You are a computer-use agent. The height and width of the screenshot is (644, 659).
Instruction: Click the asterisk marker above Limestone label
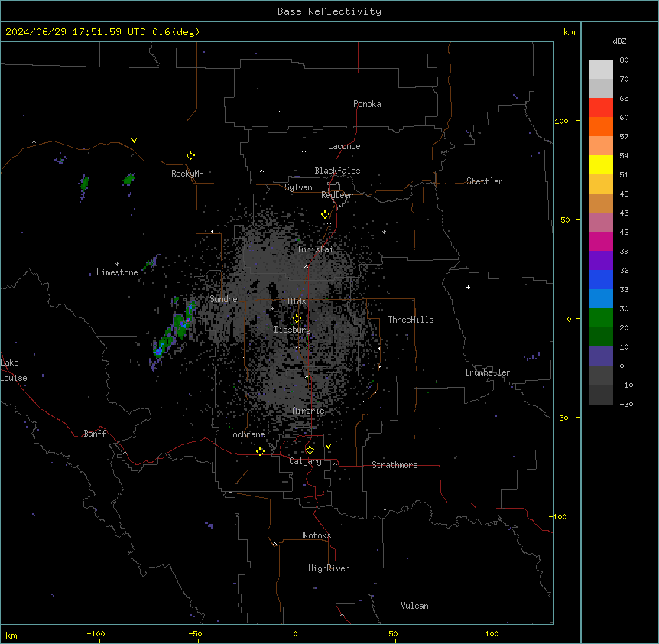[x=117, y=265]
